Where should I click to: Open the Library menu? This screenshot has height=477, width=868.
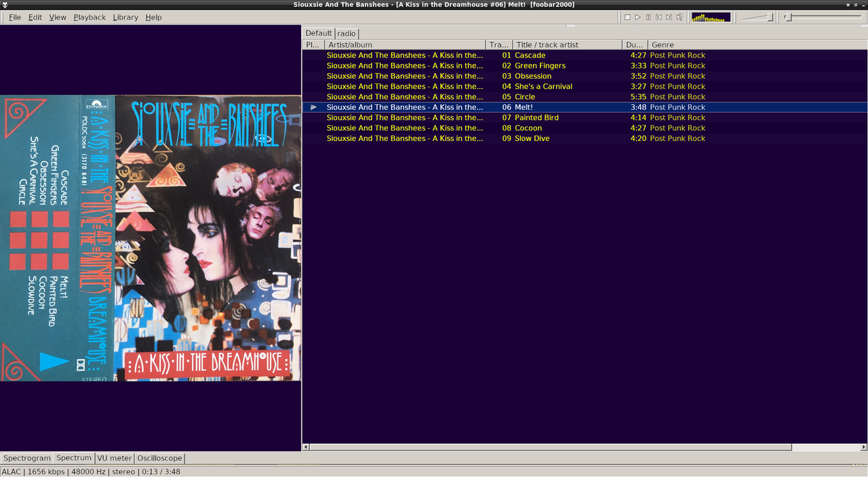tap(125, 17)
